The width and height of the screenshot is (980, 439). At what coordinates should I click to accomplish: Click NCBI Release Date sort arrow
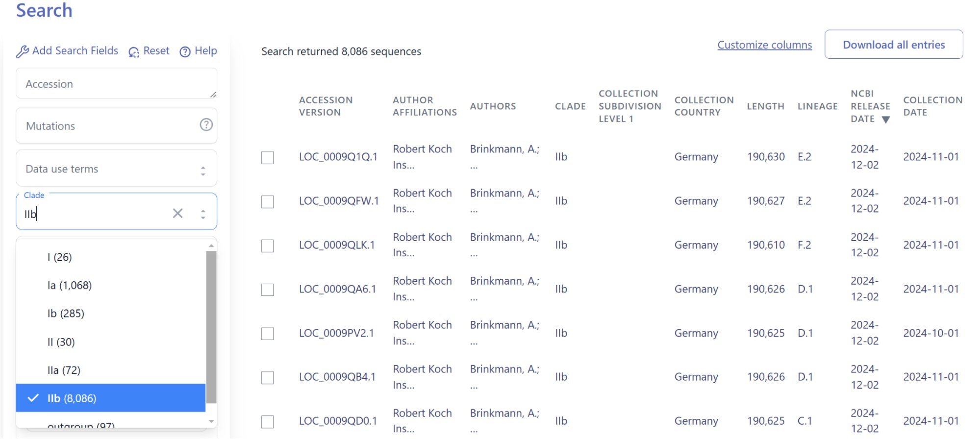tap(885, 120)
